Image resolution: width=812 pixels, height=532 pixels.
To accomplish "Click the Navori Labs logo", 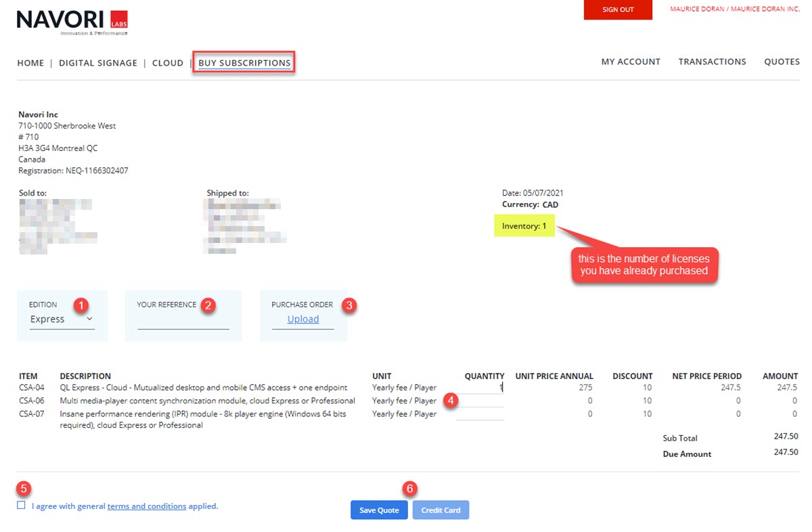I will [72, 23].
